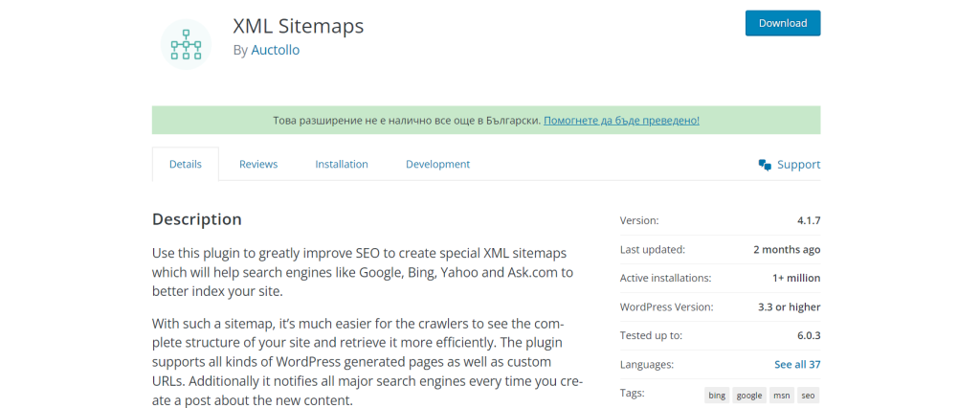Click the Description heading

(x=197, y=219)
